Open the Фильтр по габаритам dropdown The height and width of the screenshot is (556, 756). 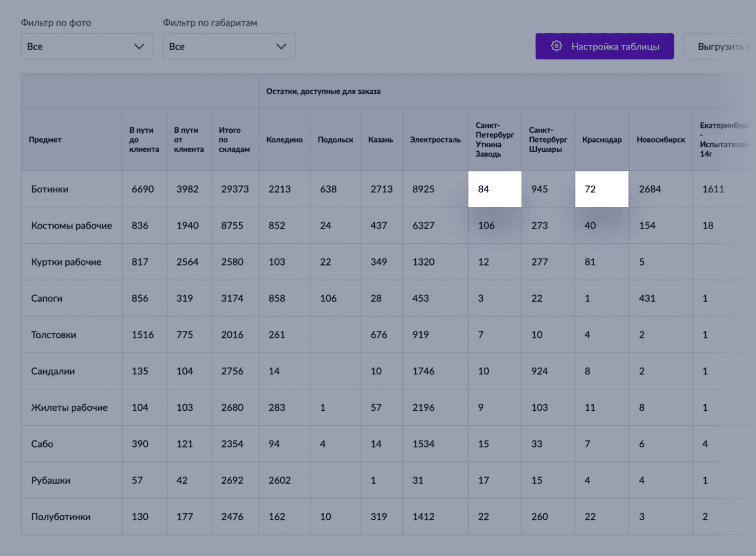[229, 46]
